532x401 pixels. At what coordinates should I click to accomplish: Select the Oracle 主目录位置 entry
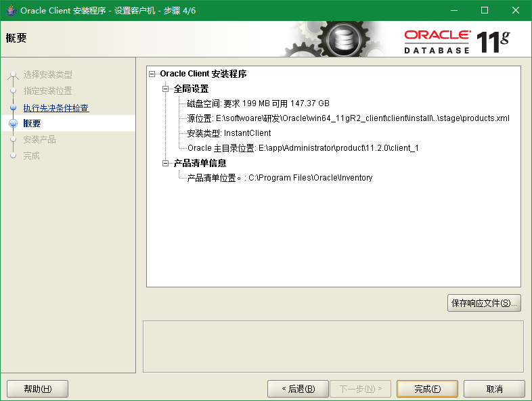point(303,148)
